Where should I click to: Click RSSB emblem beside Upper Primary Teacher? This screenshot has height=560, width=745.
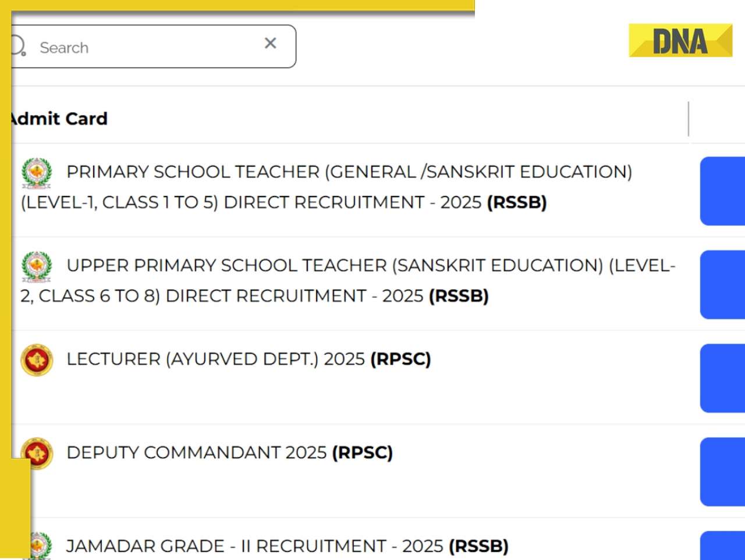pyautogui.click(x=37, y=266)
